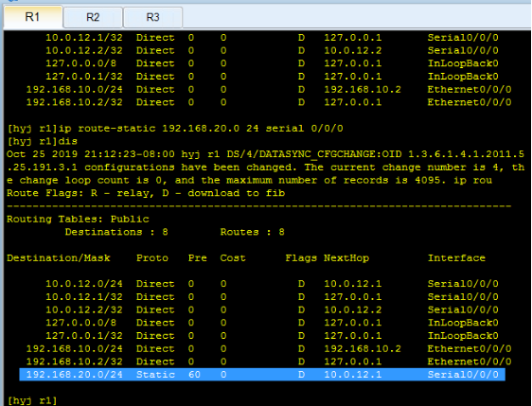Click the 'maximum number of records is 4095' line
Viewport: 532px width, 406px height.
tap(249, 180)
